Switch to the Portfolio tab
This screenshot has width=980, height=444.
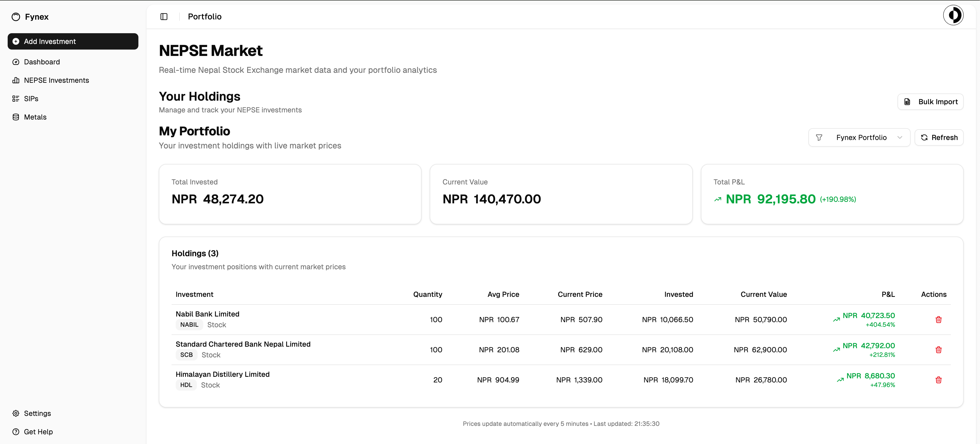click(204, 16)
